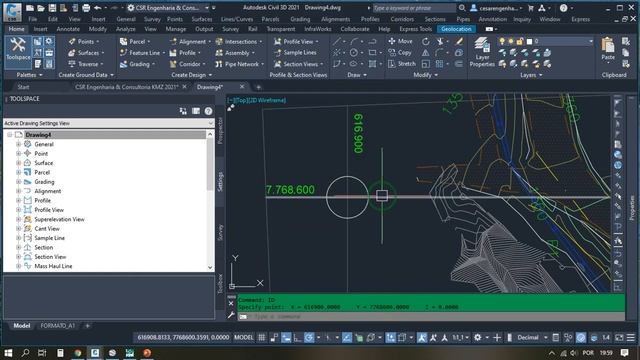Image resolution: width=640 pixels, height=360 pixels.
Task: Expand the Surface settings node
Action: pos(18,163)
